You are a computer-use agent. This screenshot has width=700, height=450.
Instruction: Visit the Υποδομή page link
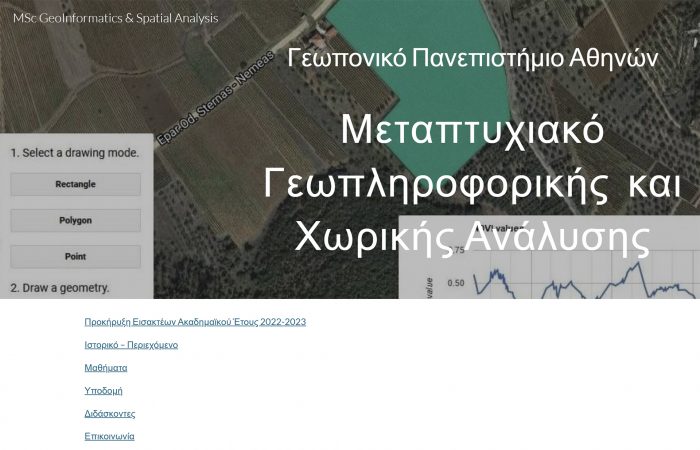(103, 391)
